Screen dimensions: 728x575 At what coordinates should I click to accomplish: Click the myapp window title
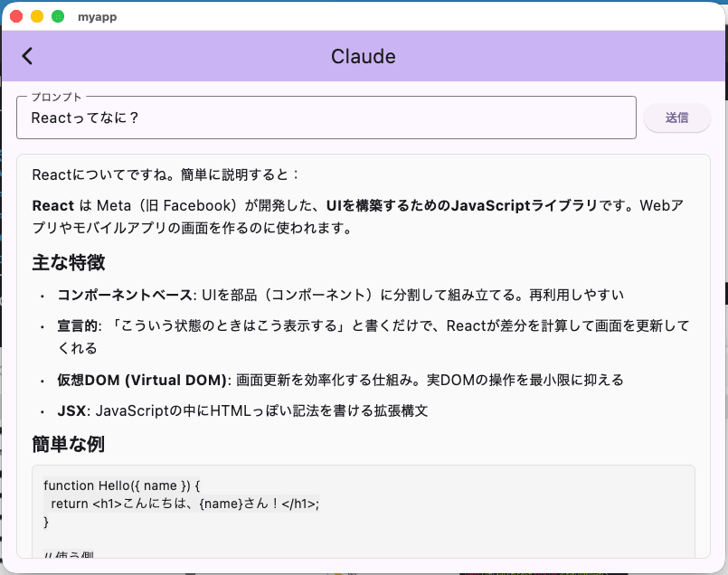pos(97,17)
